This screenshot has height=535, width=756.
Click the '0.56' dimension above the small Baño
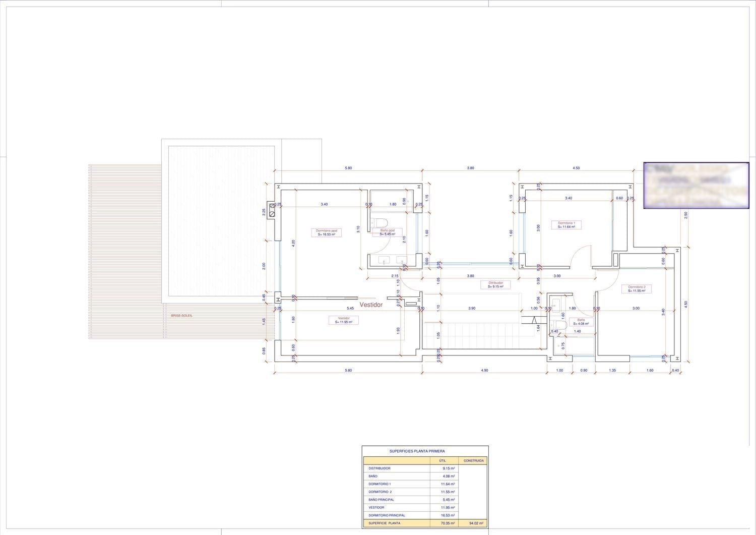tap(538, 300)
